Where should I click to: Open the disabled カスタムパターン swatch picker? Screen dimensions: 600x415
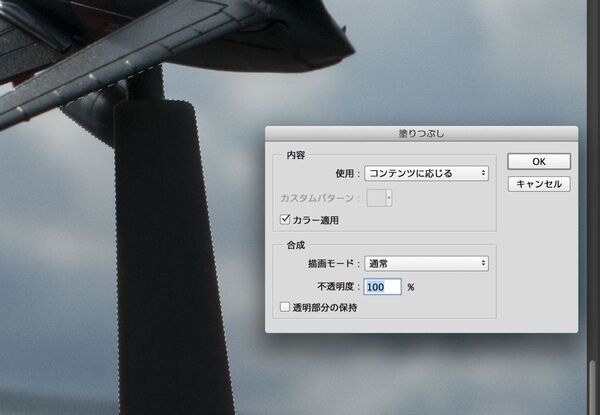click(379, 198)
